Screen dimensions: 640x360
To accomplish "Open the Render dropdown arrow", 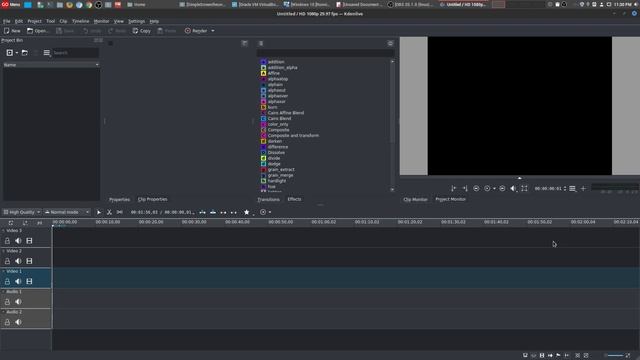I will coord(213,31).
